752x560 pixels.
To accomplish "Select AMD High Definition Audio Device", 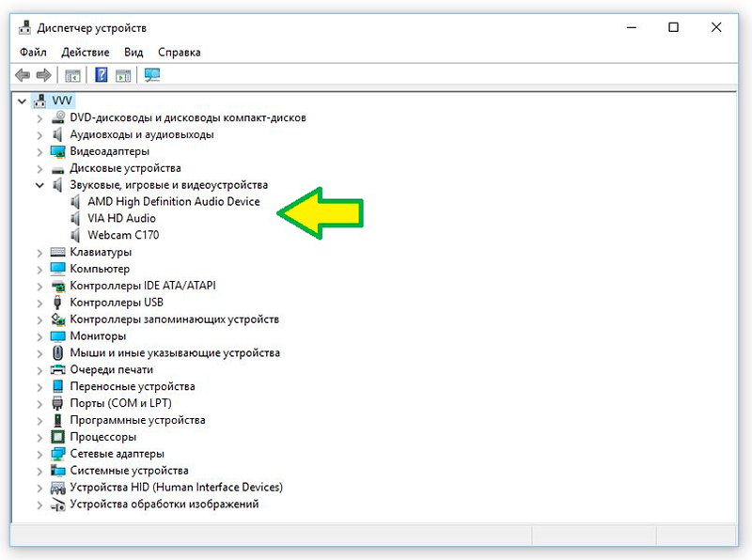I will coord(173,201).
